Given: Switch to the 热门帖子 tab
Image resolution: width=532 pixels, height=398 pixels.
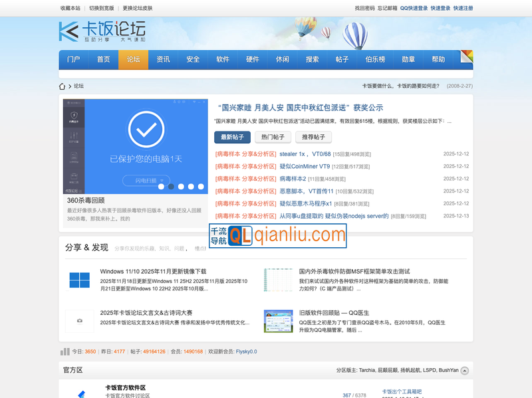Looking at the screenshot, I should pos(273,137).
